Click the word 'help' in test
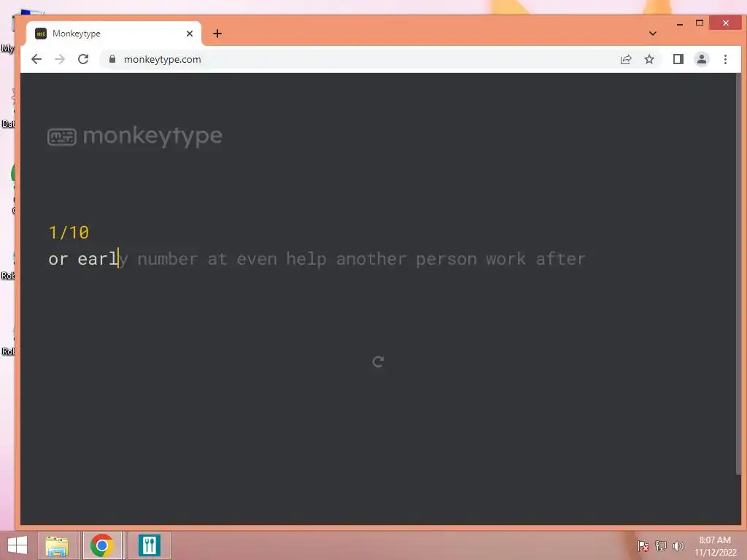Image resolution: width=747 pixels, height=560 pixels. point(306,260)
